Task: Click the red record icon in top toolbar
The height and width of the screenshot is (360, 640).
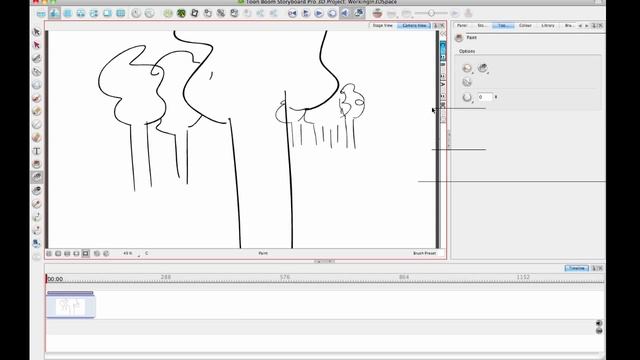Action: pyautogui.click(x=378, y=13)
